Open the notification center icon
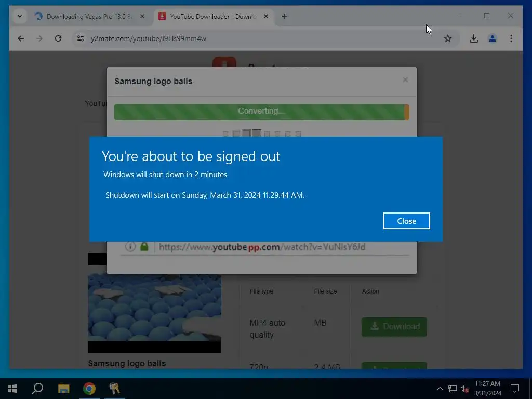The image size is (532, 399). 515,389
